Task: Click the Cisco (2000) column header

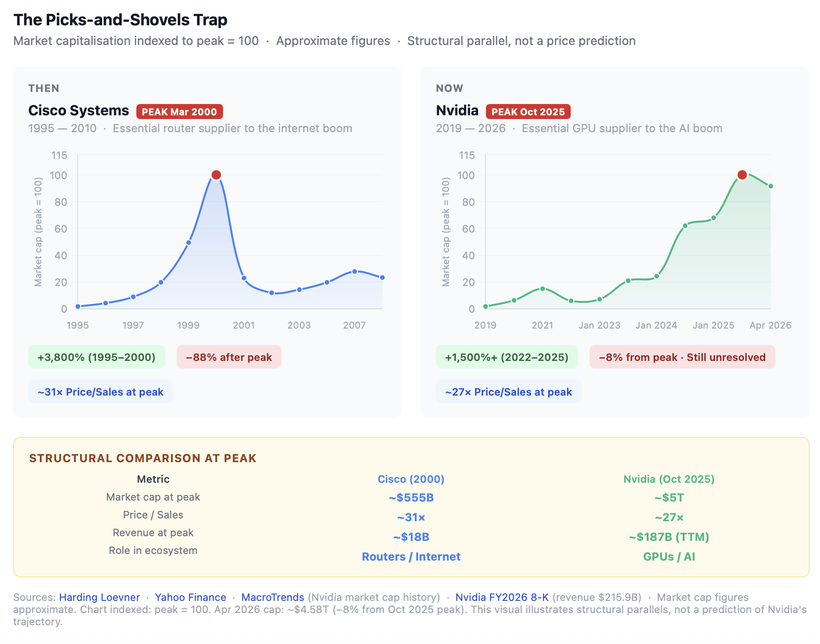Action: (x=411, y=479)
